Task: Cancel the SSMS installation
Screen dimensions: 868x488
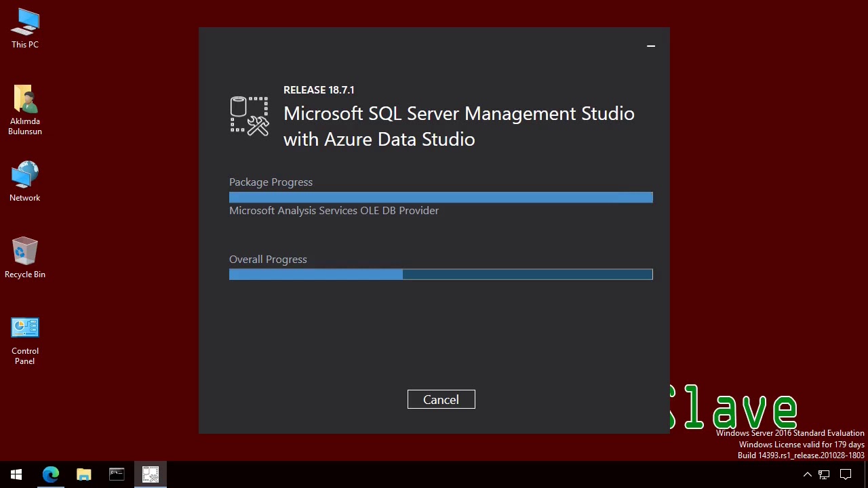Action: click(441, 399)
